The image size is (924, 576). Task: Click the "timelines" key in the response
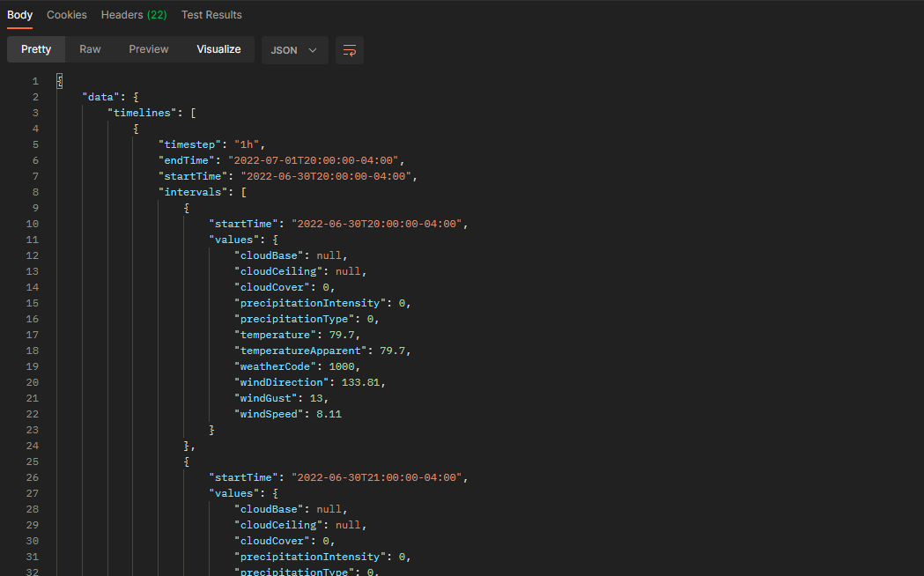point(145,113)
